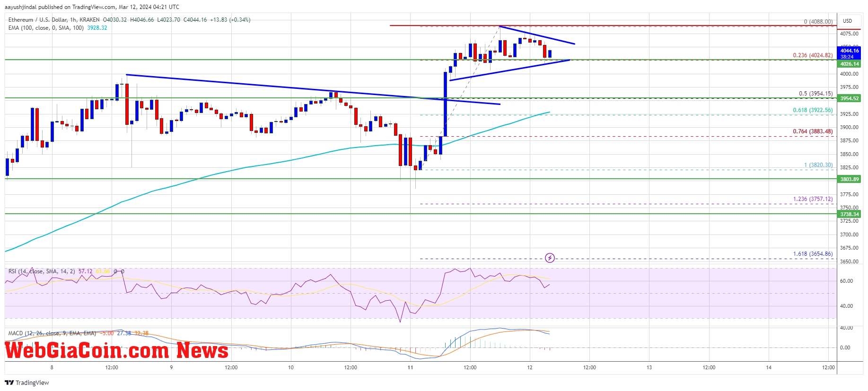Select the EMA (100, close, 0, SMA, 100) legend
The height and width of the screenshot is (391, 868).
pyautogui.click(x=46, y=28)
